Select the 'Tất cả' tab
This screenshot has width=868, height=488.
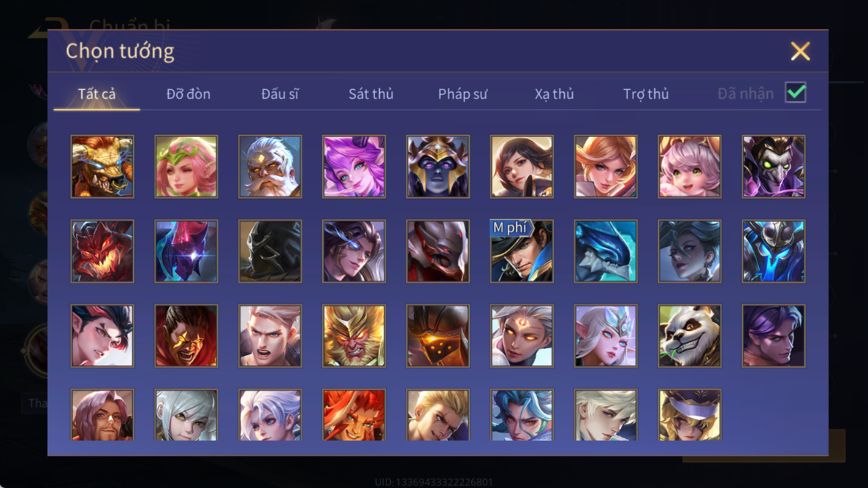[x=97, y=94]
